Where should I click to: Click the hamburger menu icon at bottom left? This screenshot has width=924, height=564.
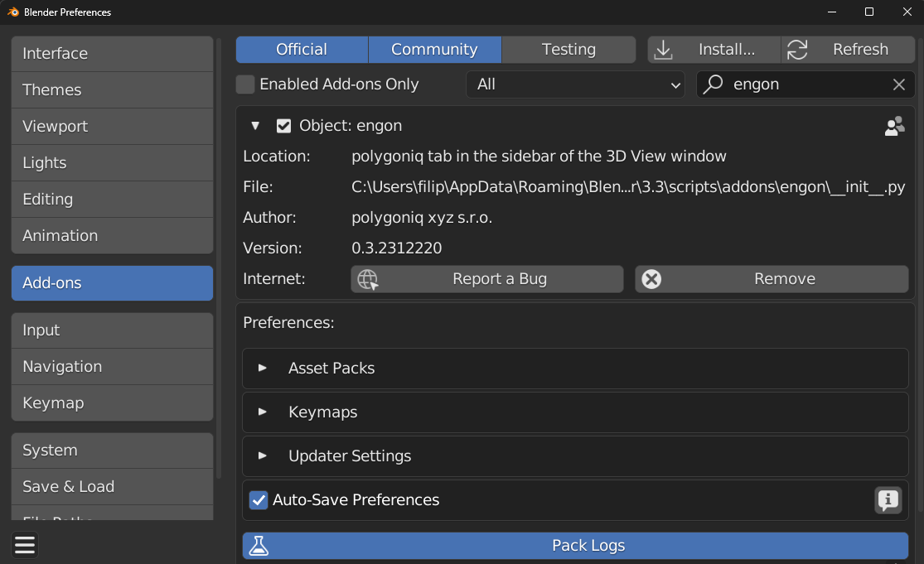tap(25, 544)
